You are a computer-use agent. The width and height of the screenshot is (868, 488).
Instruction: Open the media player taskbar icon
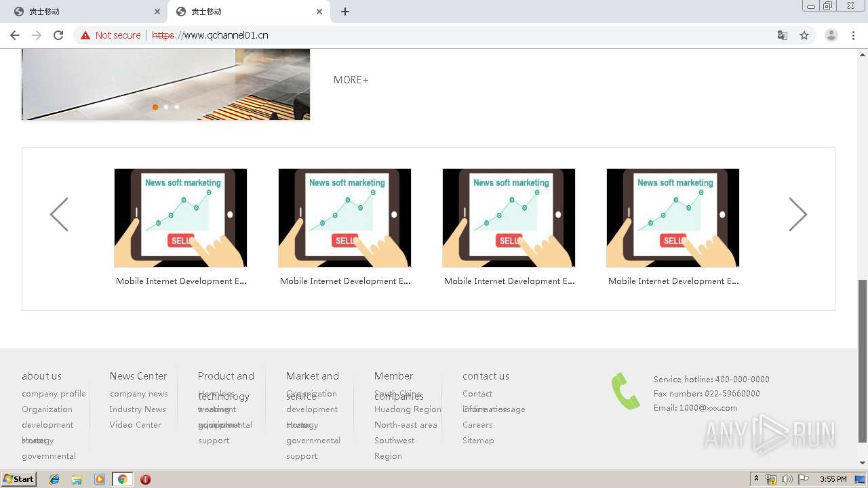pos(99,479)
